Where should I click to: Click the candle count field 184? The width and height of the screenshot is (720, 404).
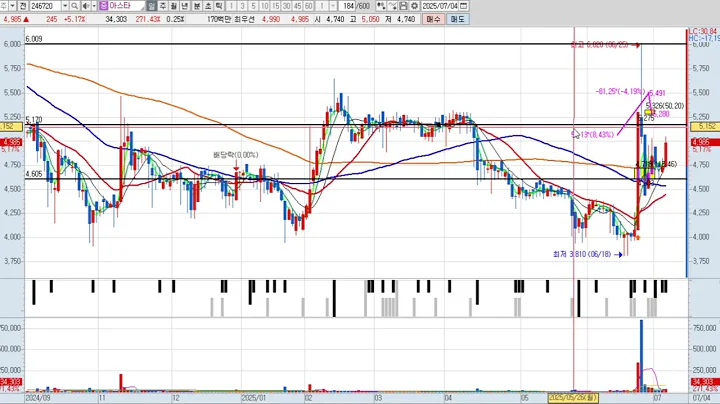349,6
